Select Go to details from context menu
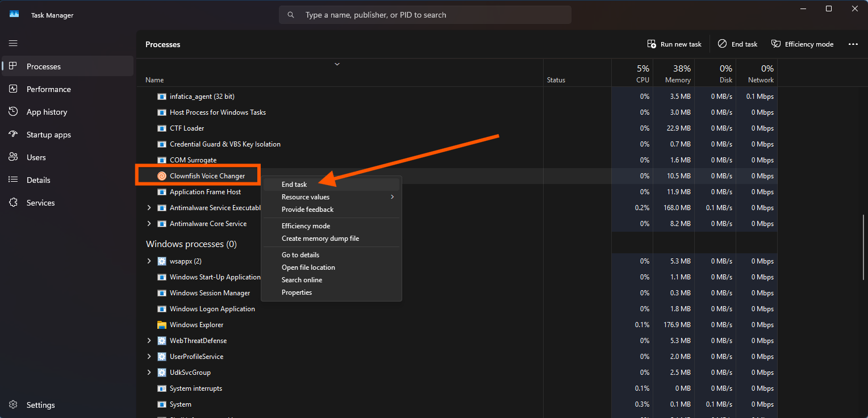This screenshot has width=868, height=418. tap(300, 255)
